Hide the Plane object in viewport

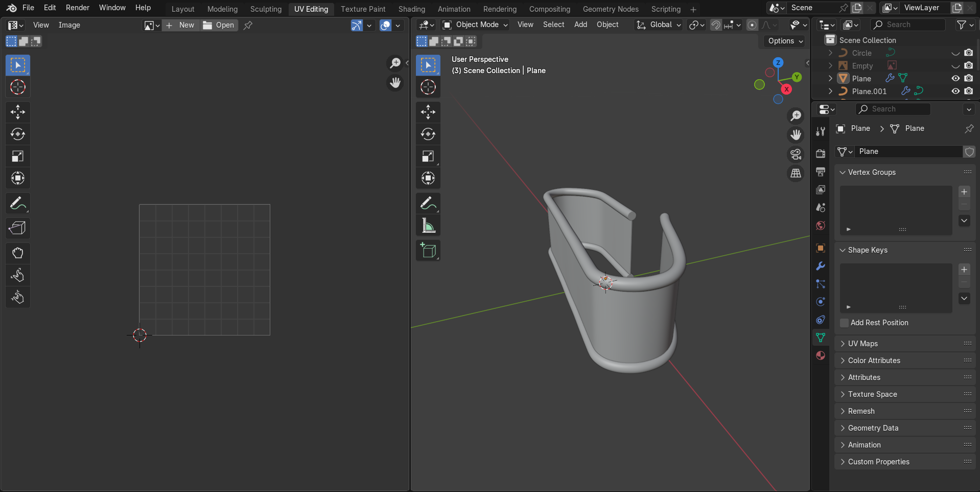pos(955,78)
